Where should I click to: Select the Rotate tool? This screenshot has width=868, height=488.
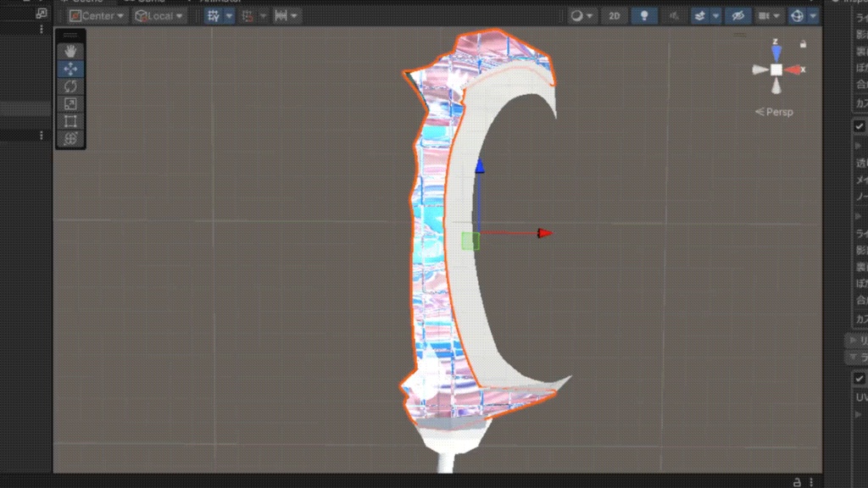[x=70, y=86]
